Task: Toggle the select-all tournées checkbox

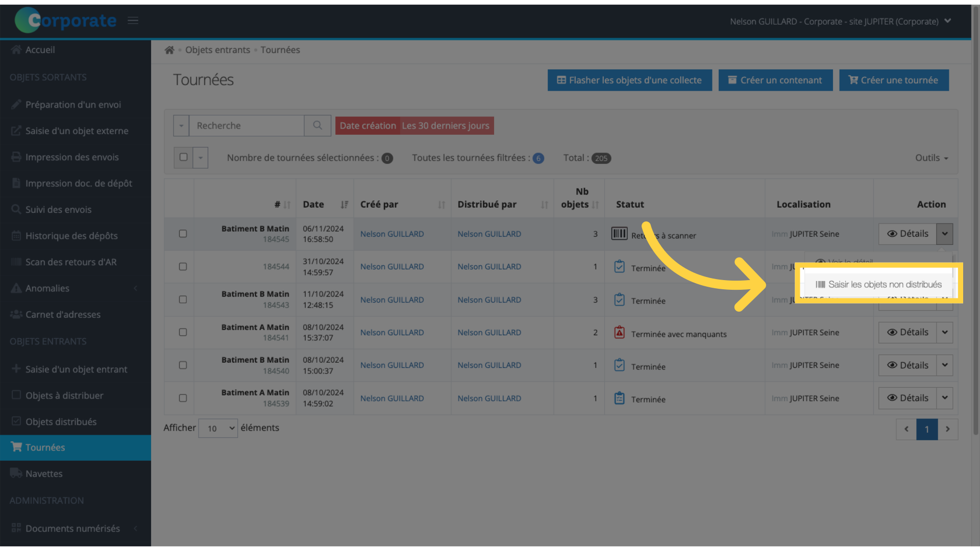Action: [x=183, y=157]
